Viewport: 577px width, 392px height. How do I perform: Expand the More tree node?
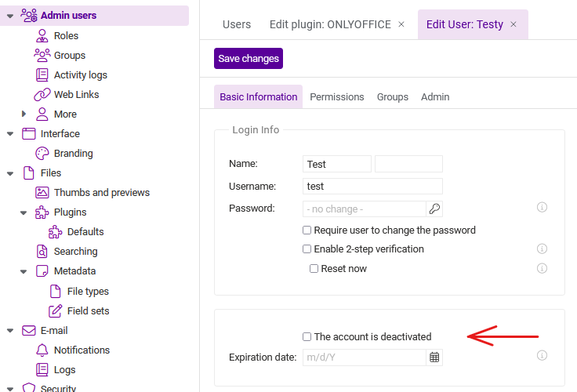coord(24,114)
